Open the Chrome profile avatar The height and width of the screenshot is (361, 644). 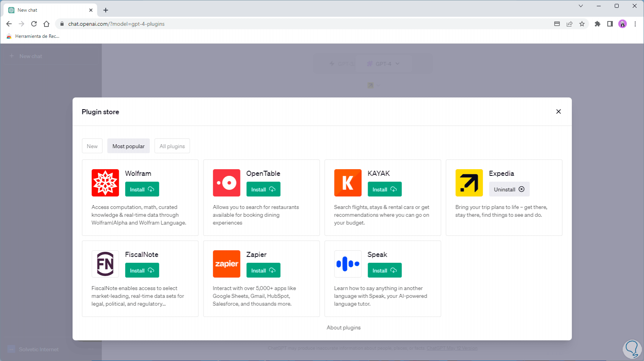coord(623,24)
